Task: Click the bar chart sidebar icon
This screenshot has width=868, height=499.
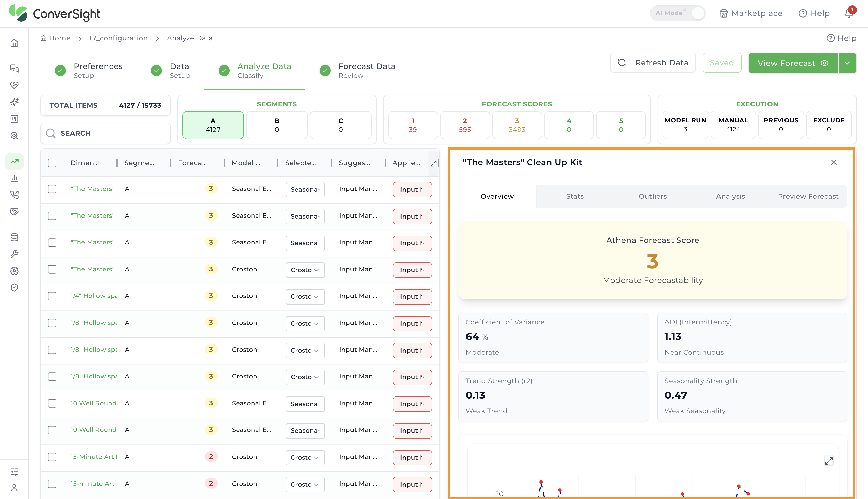Action: 14,178
